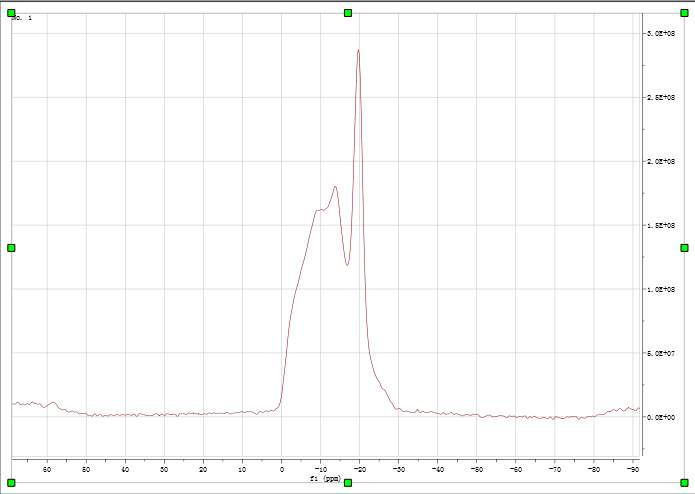Click the 'No. 1' spectrum label
Viewport: 695px width, 494px height.
click(x=22, y=18)
